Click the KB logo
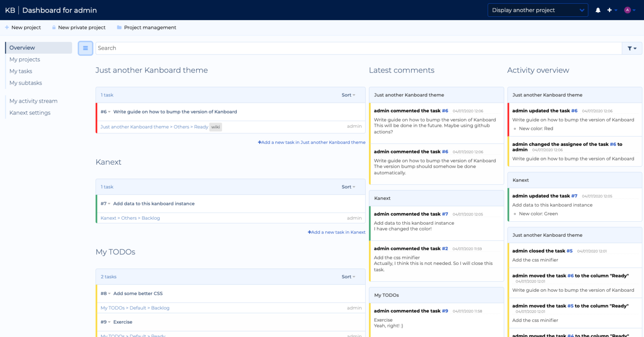 (x=10, y=10)
